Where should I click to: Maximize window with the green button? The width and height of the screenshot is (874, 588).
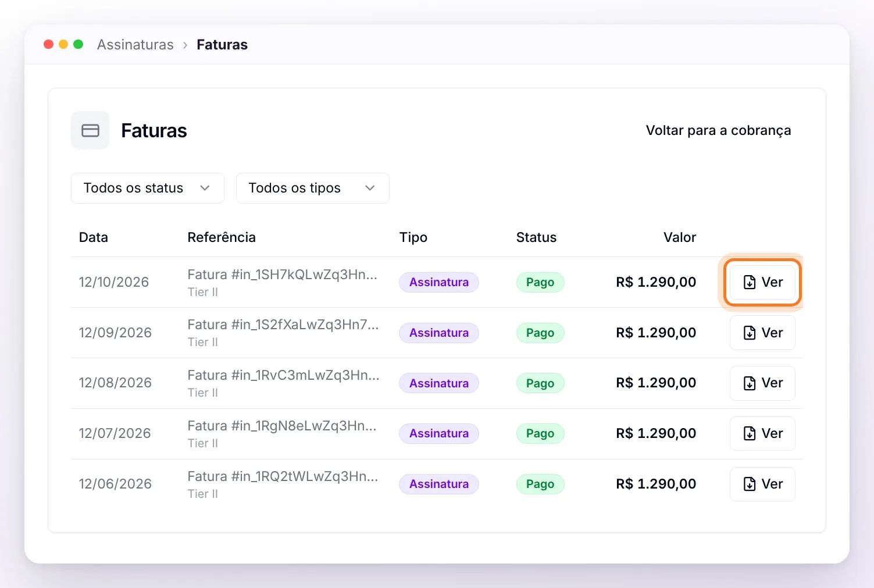[x=78, y=44]
